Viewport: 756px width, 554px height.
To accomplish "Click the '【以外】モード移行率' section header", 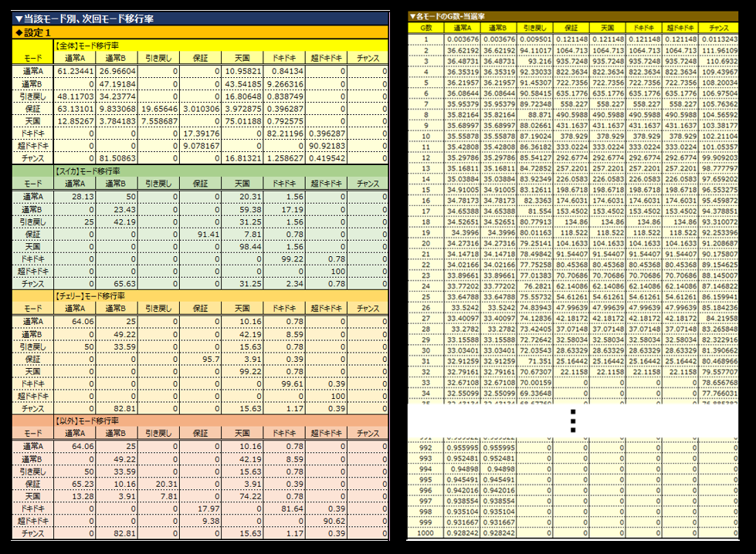I will point(87,421).
